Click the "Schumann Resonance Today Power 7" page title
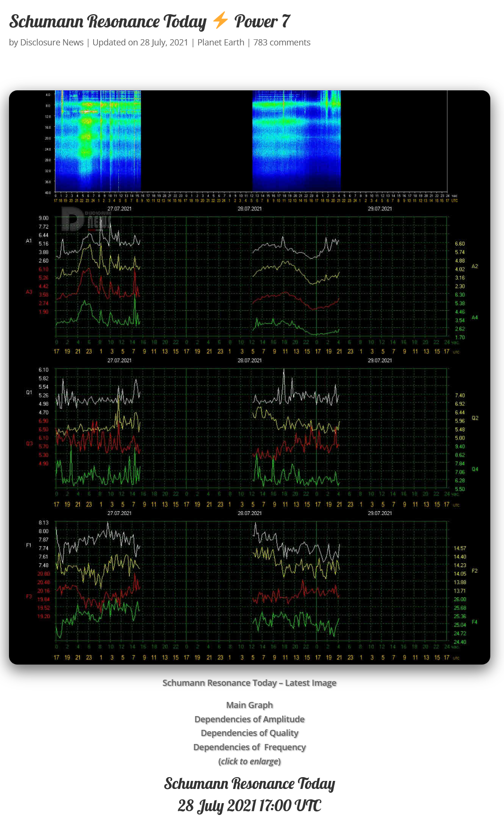 149,21
